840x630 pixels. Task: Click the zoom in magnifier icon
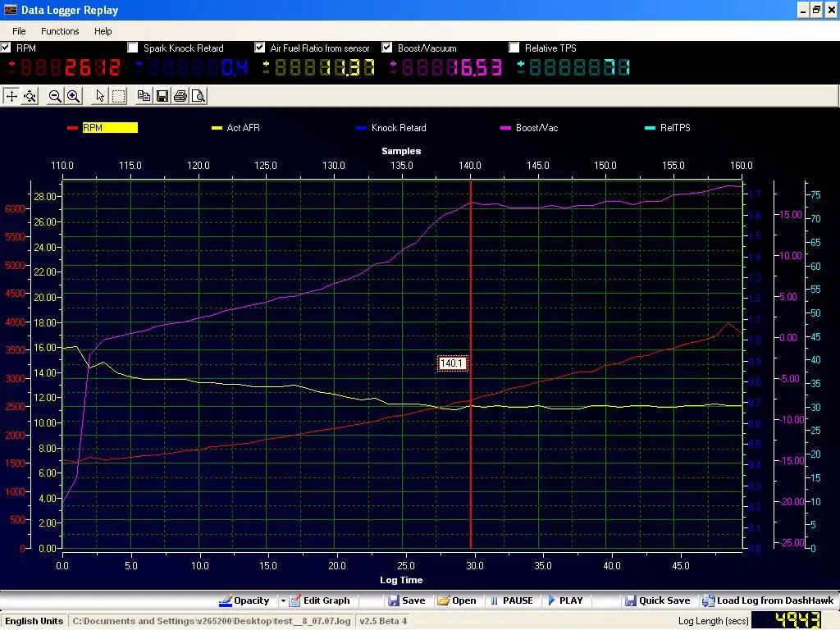pyautogui.click(x=73, y=96)
